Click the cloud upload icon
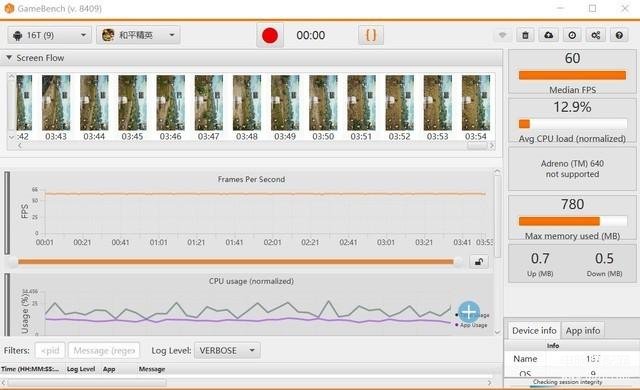 (549, 35)
